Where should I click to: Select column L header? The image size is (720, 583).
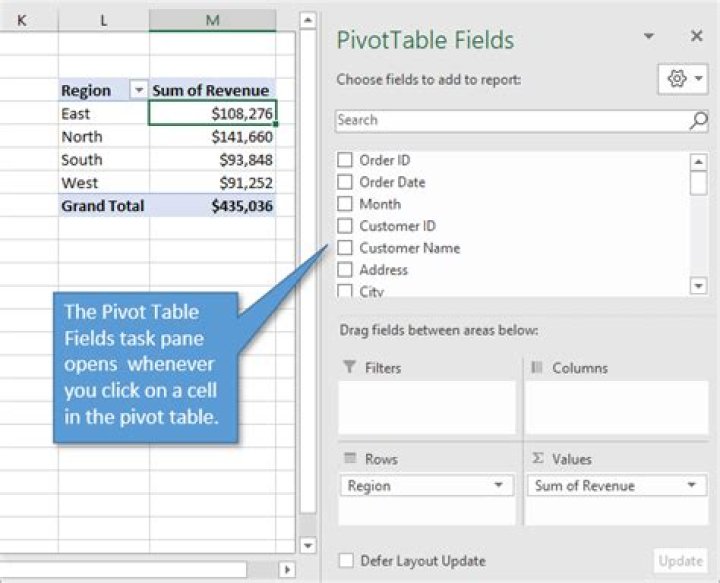click(x=104, y=20)
